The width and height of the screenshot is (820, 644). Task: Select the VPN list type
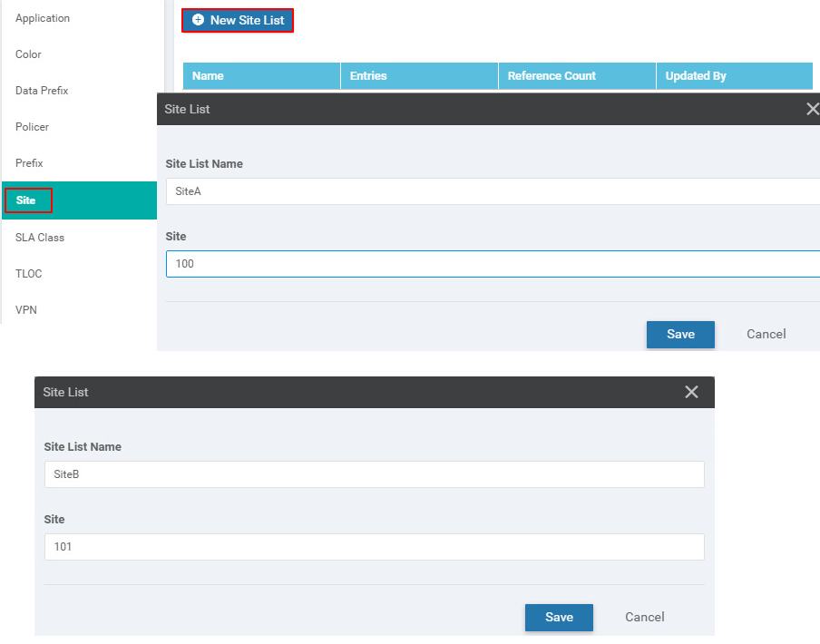pos(26,310)
